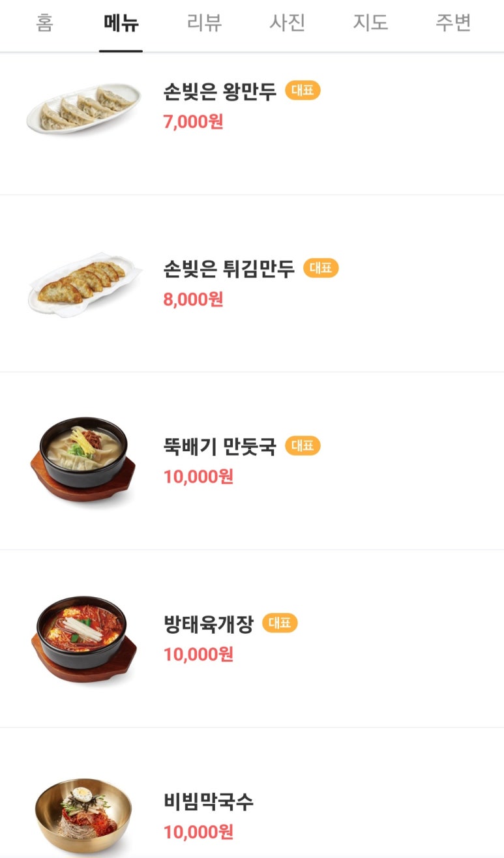Choose the 뚝배기 만둣국 menu name
Screen dimensions: 504x858
(220, 447)
